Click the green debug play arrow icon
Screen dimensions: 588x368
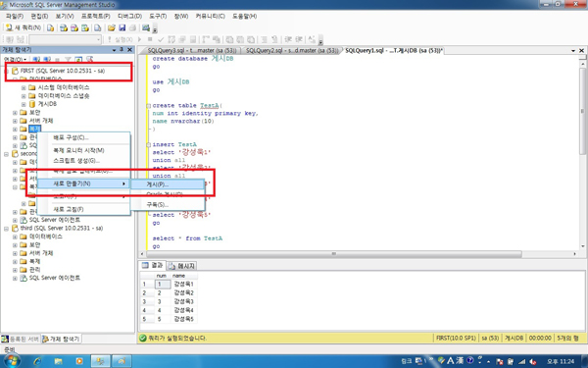click(x=139, y=39)
